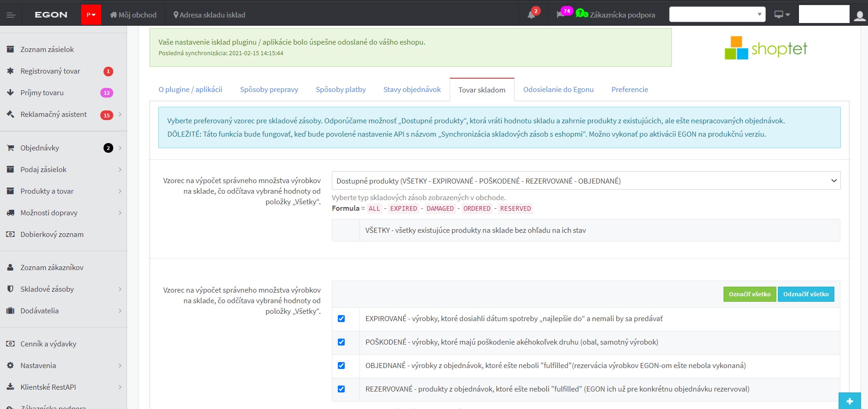
Task: Expand Možnosti dopravy submenu chevron
Action: [120, 213]
